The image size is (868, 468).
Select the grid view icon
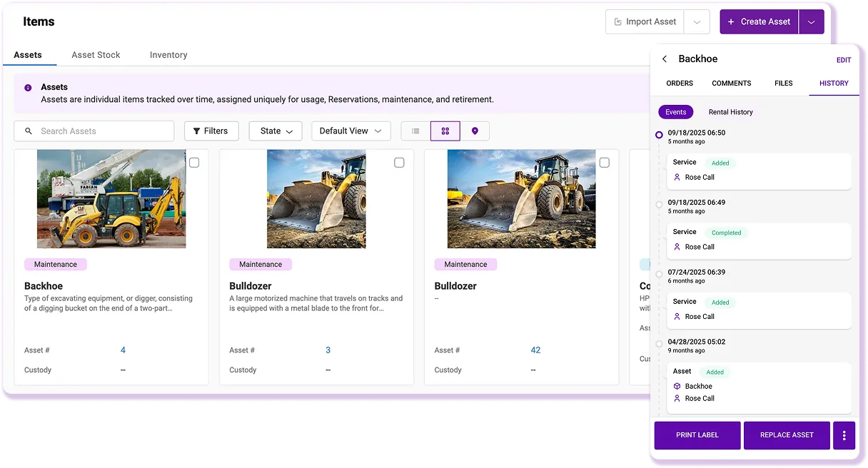[x=445, y=131]
